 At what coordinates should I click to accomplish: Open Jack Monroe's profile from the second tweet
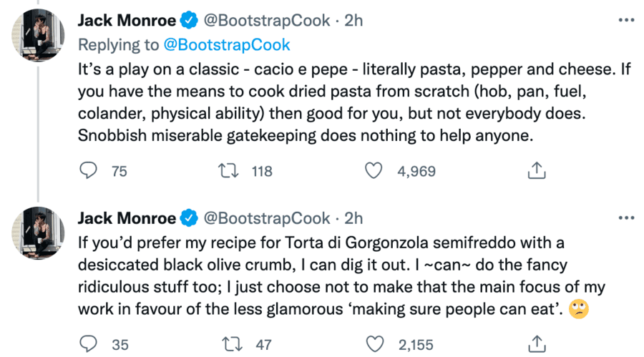pyautogui.click(x=126, y=217)
